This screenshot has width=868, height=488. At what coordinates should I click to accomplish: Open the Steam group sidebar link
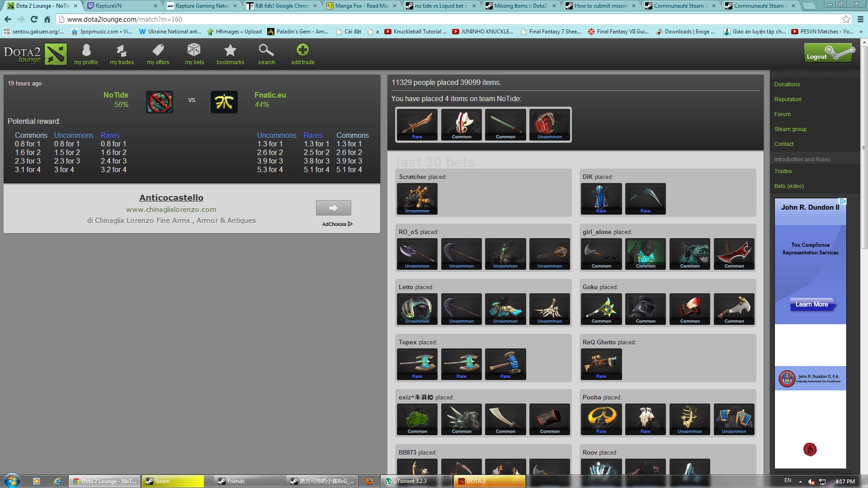(x=790, y=129)
